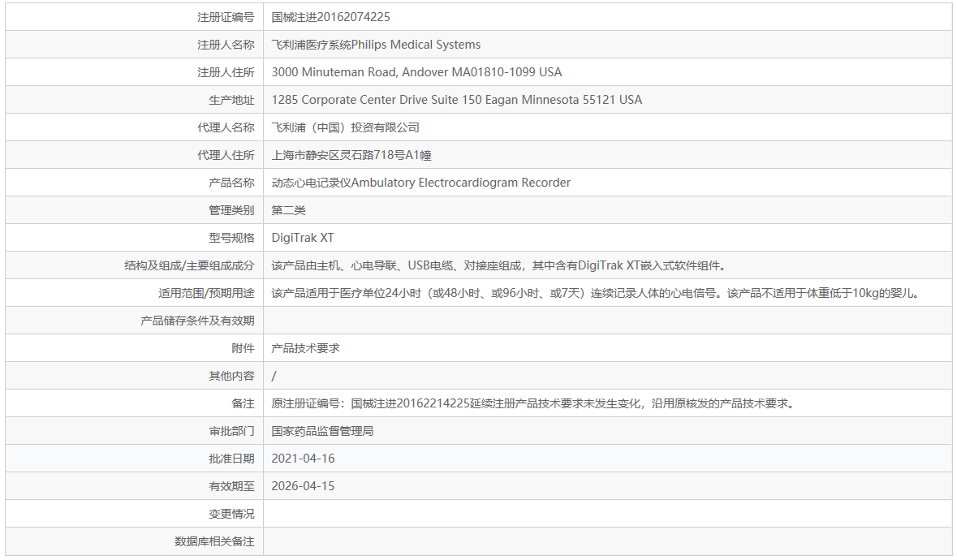Viewport: 957px width, 560px height.
Task: Select the slash value beside 其他内容
Action: point(274,376)
